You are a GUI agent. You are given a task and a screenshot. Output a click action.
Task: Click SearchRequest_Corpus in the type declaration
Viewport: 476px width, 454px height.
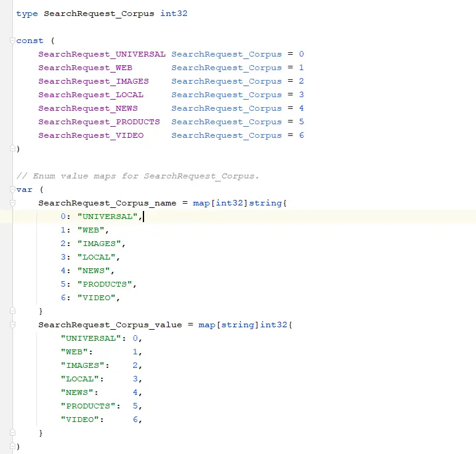(x=99, y=14)
